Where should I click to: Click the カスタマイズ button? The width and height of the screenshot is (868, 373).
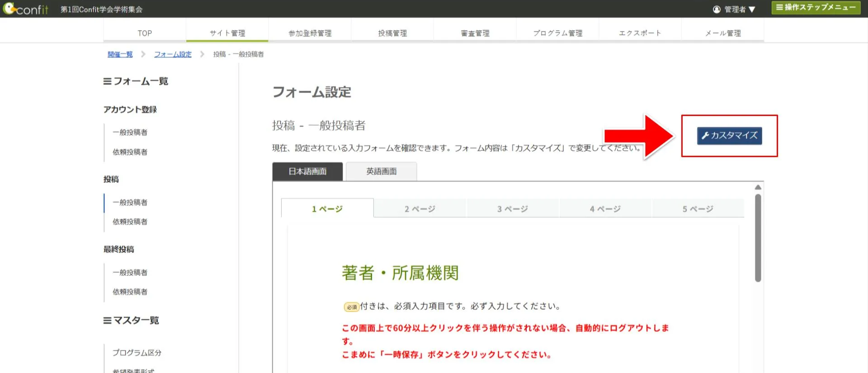click(729, 135)
